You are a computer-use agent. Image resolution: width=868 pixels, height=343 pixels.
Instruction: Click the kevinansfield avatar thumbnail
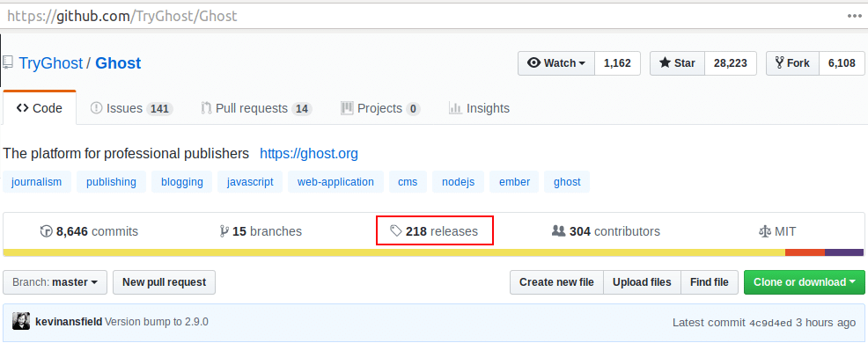pos(21,321)
